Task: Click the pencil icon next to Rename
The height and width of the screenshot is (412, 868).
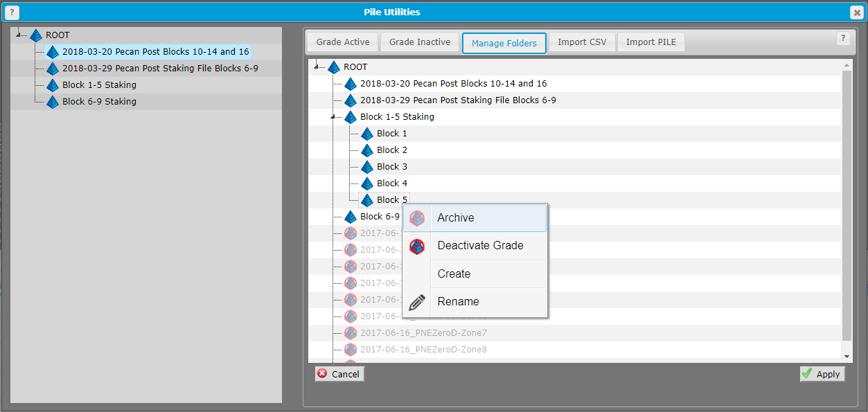Action: pos(416,301)
